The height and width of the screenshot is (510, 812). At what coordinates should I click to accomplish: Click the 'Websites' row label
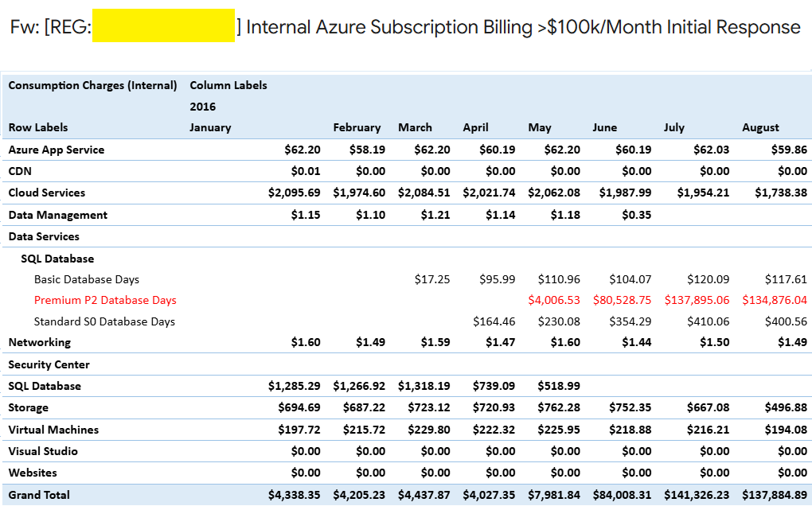click(33, 473)
